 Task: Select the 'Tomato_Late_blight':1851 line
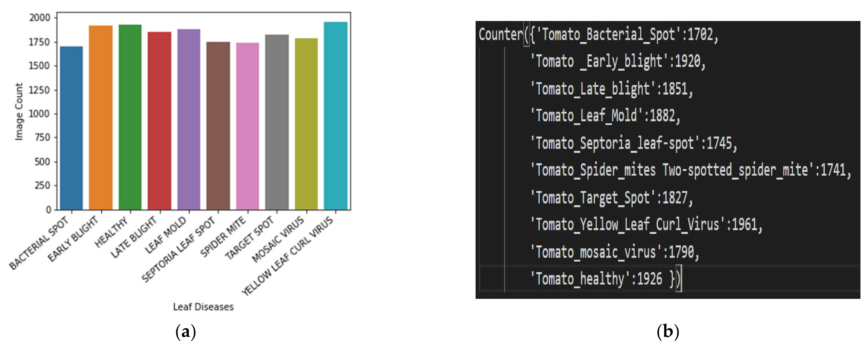coord(611,89)
